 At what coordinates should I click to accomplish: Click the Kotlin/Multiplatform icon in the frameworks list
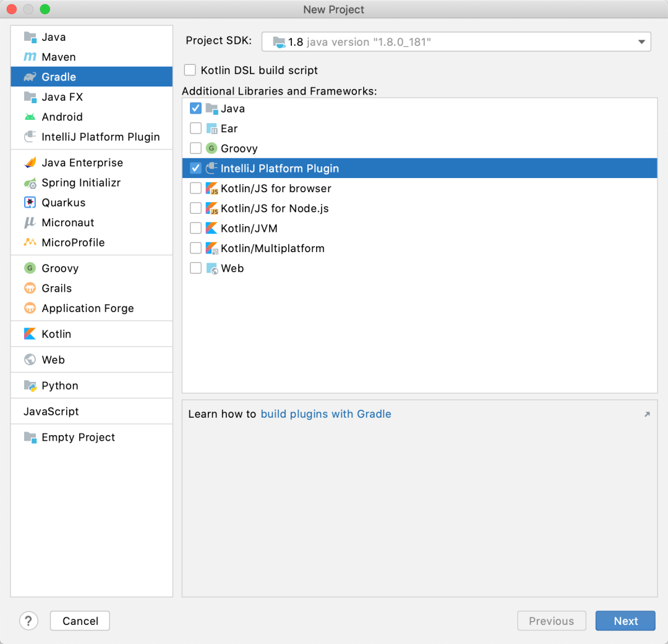(x=212, y=248)
